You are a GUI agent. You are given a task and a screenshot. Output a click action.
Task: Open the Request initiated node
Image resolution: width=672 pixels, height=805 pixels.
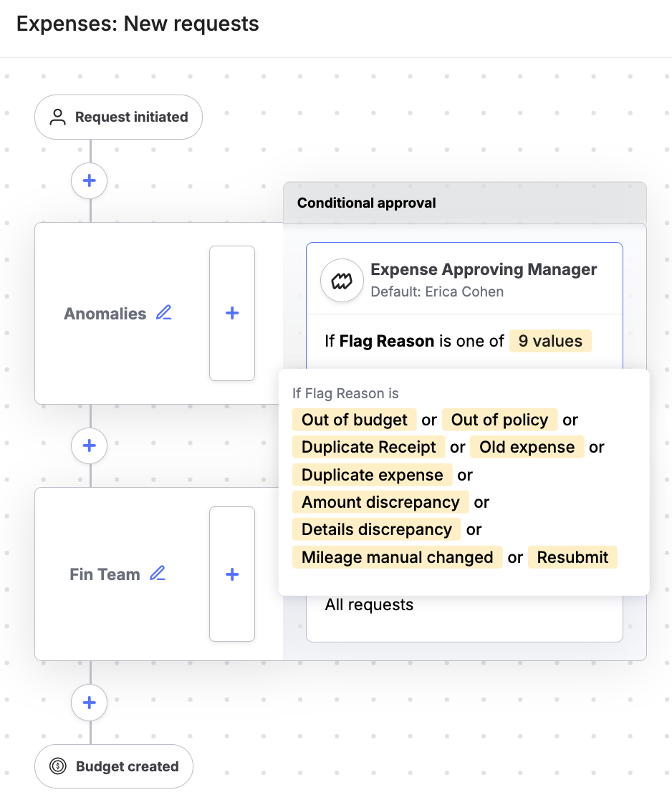click(x=119, y=117)
